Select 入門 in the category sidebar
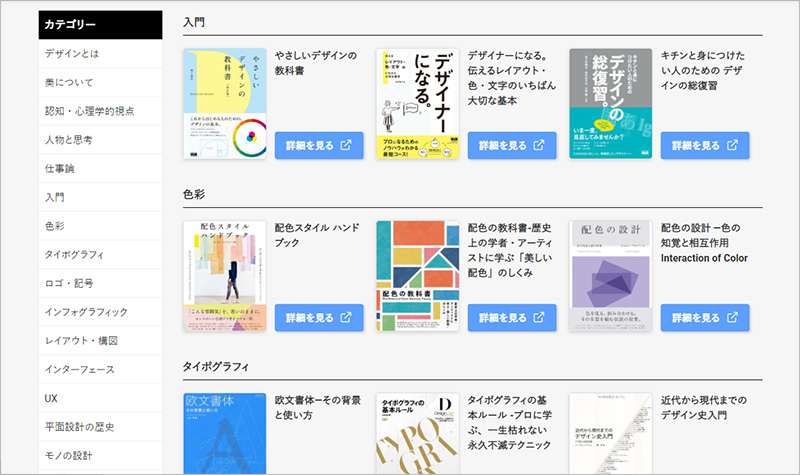800x475 pixels. click(x=101, y=197)
